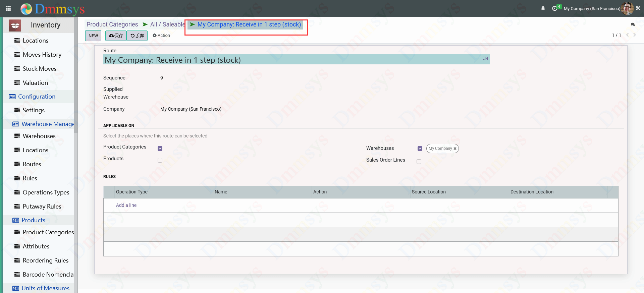Open the My Company (San Francisco) company switcher

[592, 9]
